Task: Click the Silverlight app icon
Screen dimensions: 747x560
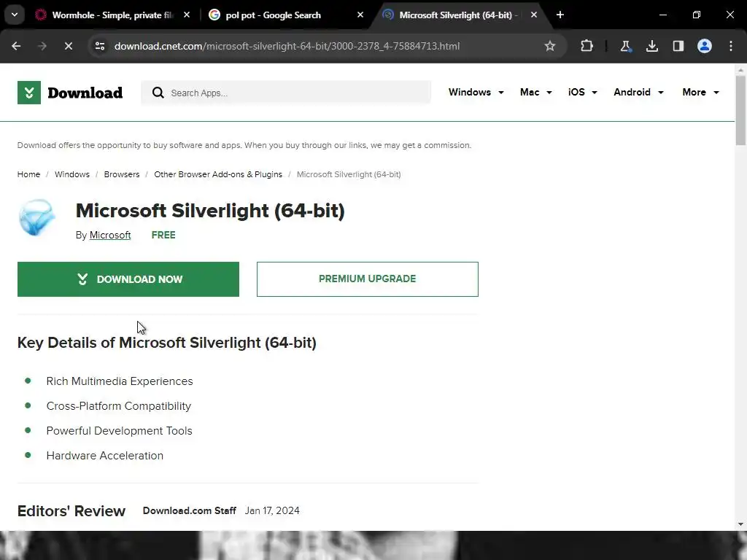Action: click(x=36, y=217)
